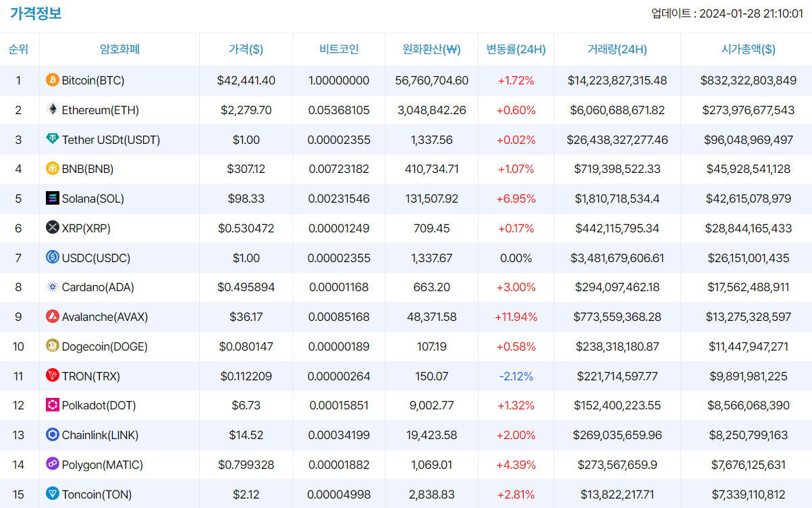Click the Bitcoin orange coin icon

(x=53, y=80)
